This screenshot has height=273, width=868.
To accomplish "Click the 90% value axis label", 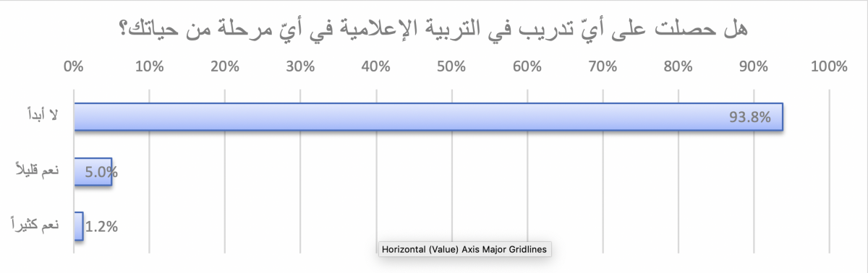I will pyautogui.click(x=754, y=67).
